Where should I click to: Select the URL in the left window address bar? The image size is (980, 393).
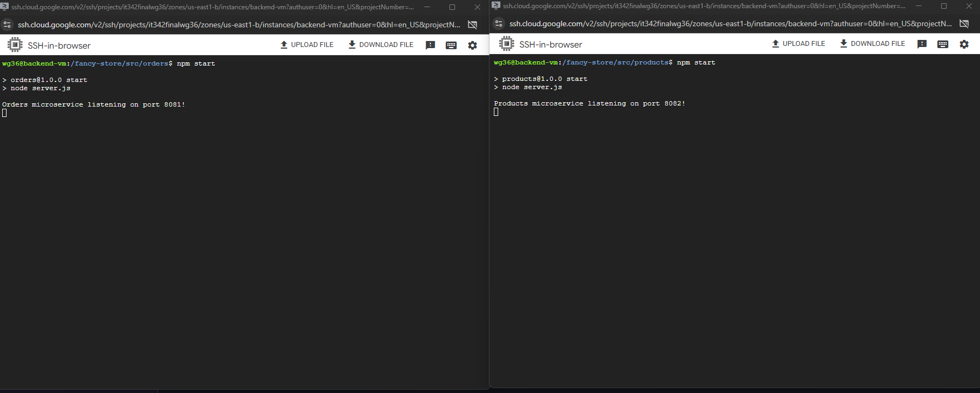click(x=238, y=25)
